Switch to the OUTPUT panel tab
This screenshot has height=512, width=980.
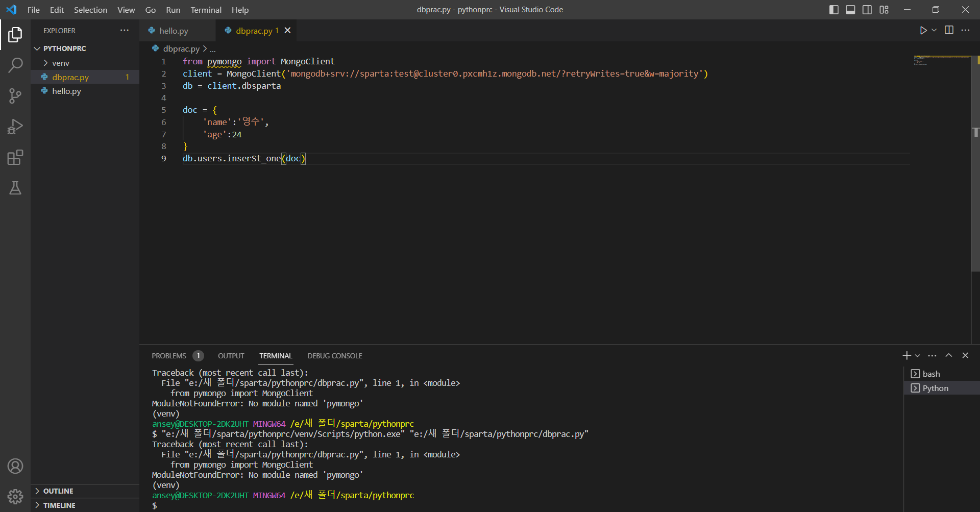(231, 356)
